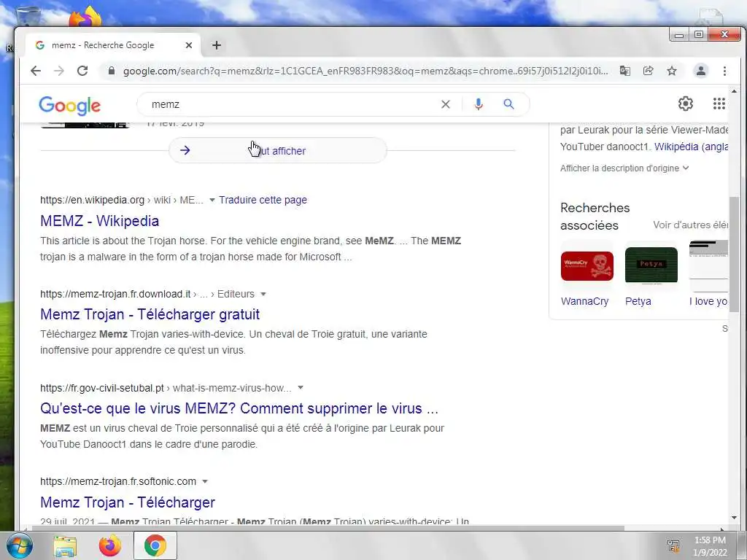This screenshot has width=747, height=560.
Task: Expand options arrow for gov-civil-setubal result
Action: [x=300, y=388]
